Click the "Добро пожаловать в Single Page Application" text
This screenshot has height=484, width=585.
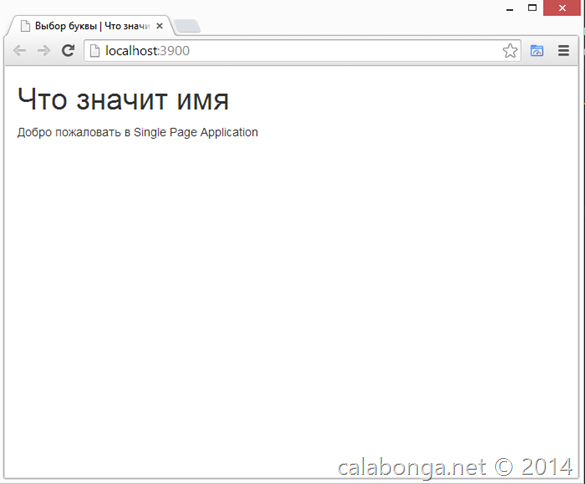pyautogui.click(x=138, y=132)
